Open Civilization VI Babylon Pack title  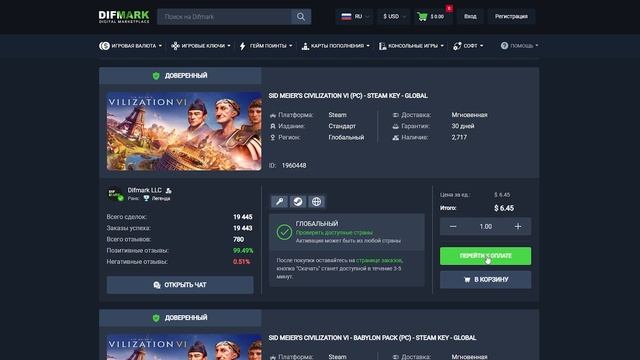372,338
